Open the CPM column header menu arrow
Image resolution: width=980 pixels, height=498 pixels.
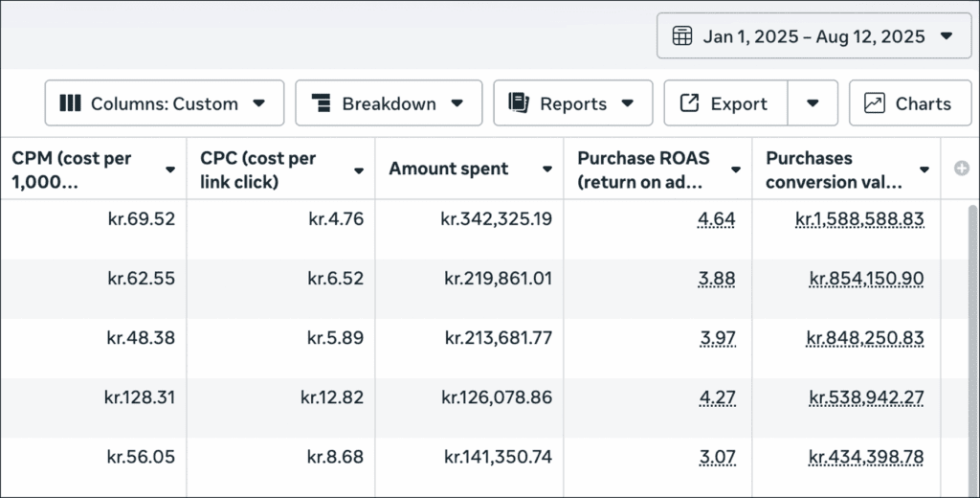tap(170, 170)
